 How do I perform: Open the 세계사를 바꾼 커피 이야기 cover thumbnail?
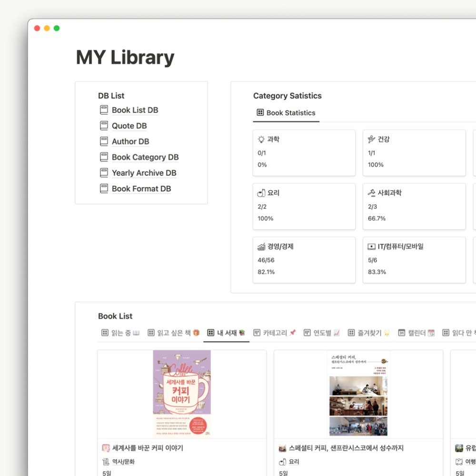(x=182, y=394)
